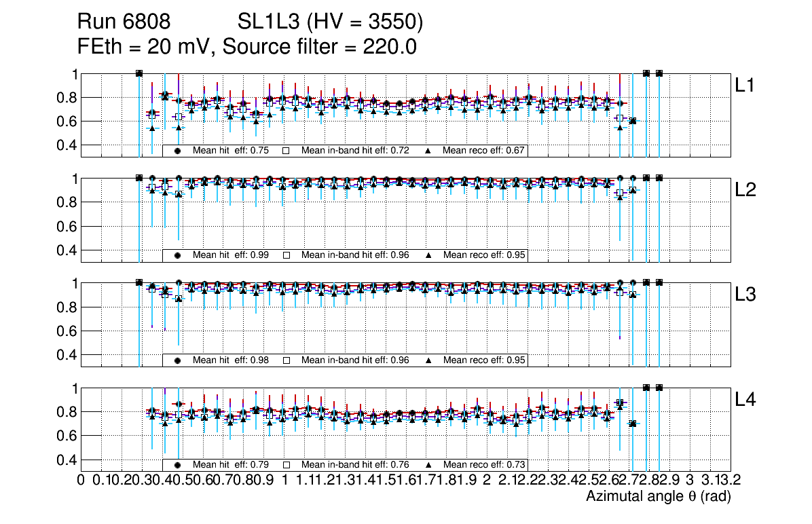
Task: Click the 'Run 6808' title text
Action: 128,23
